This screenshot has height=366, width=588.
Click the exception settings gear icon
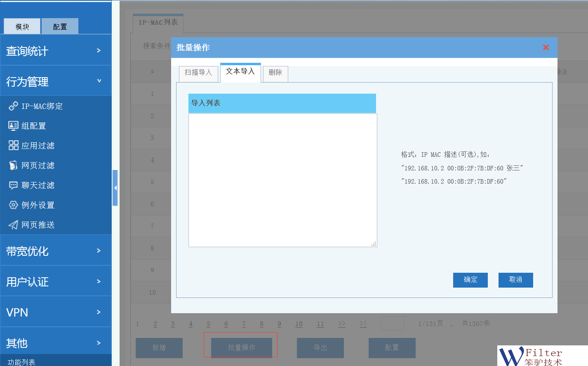pos(13,205)
